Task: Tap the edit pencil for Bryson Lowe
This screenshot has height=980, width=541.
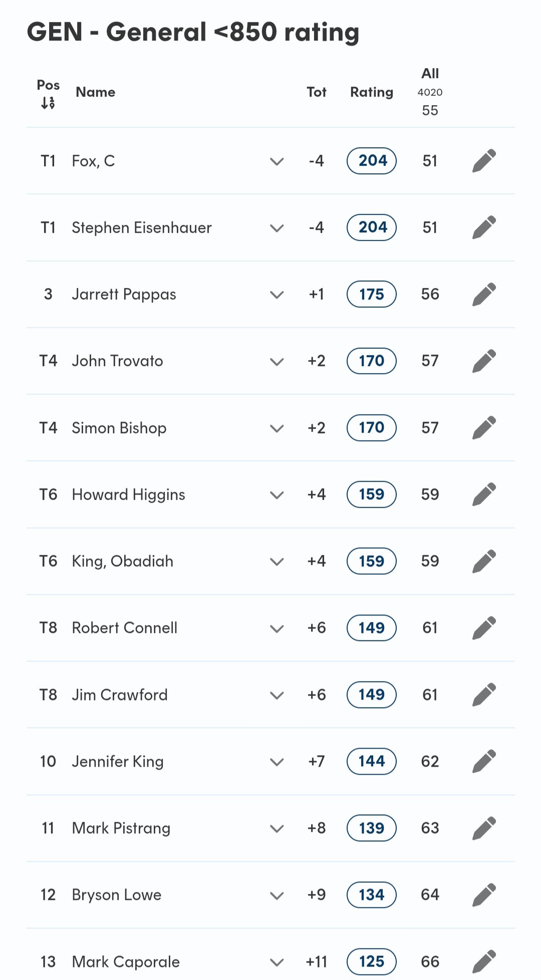Action: [x=484, y=895]
